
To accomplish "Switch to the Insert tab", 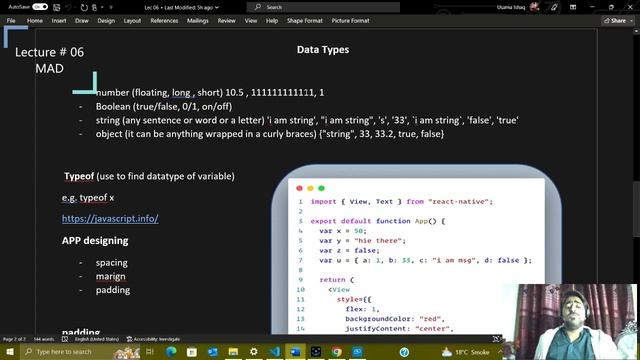I will [59, 20].
